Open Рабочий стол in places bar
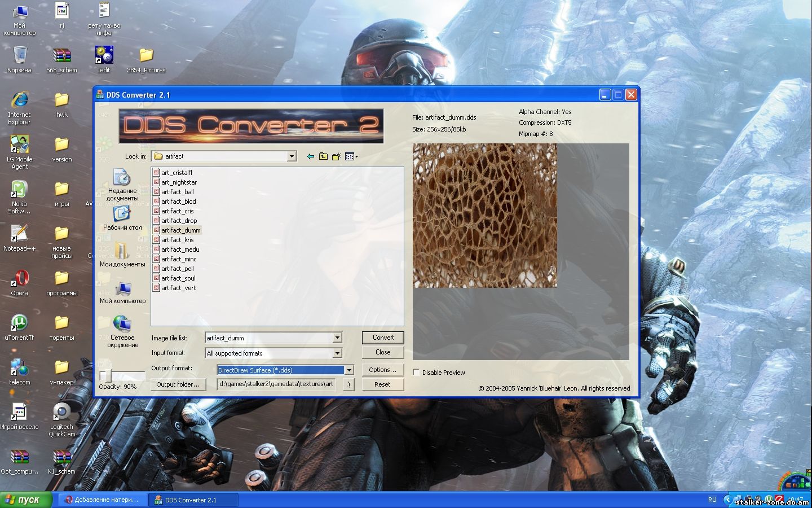This screenshot has width=812, height=508. [x=122, y=218]
